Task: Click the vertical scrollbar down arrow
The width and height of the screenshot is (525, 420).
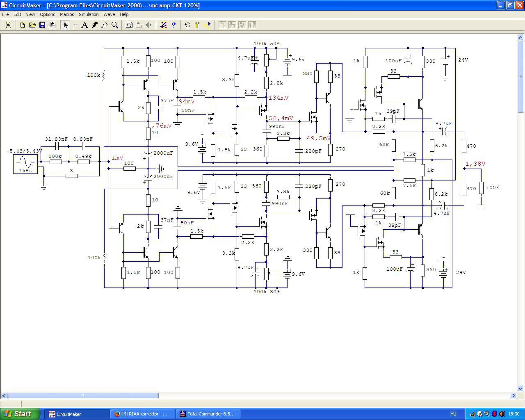Action: (521, 388)
